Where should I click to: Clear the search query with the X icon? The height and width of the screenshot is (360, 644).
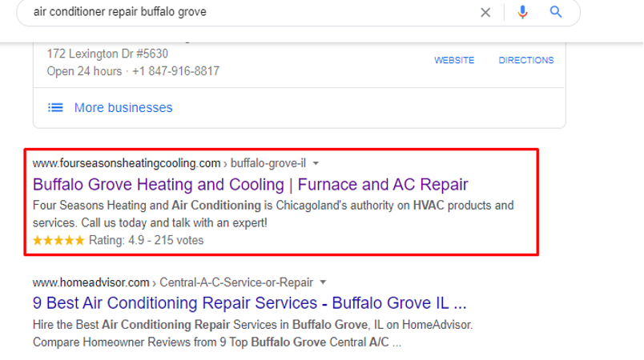tap(485, 12)
